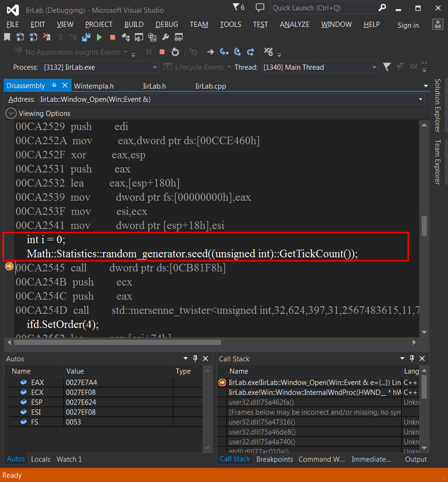Image resolution: width=448 pixels, height=482 pixels.
Task: Click Show Next Statement arrow icon
Action: tap(211, 52)
